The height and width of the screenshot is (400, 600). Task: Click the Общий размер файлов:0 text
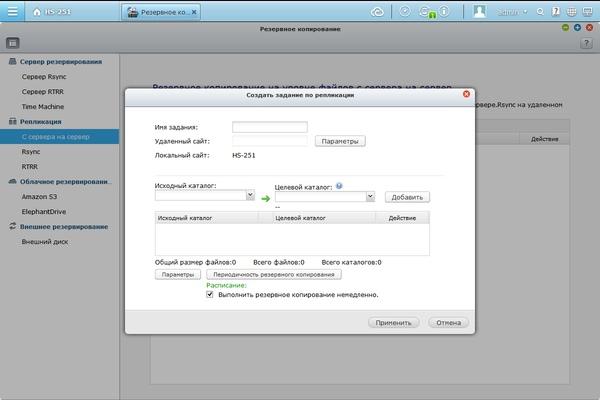click(x=195, y=262)
